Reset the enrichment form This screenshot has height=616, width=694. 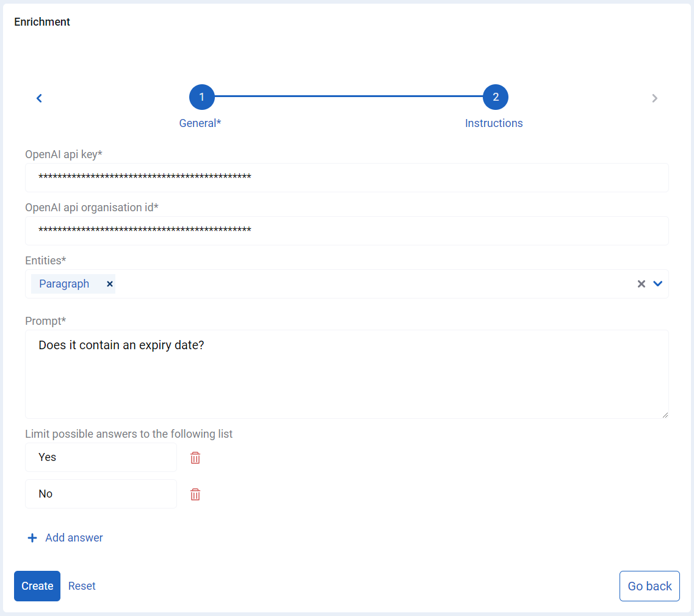(x=82, y=586)
